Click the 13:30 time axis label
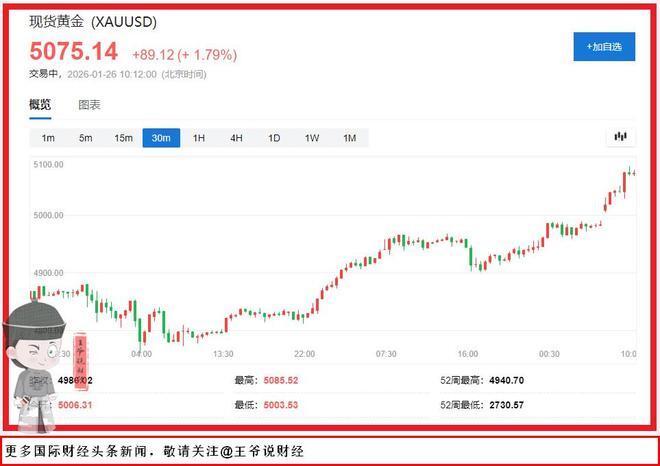 tap(223, 354)
